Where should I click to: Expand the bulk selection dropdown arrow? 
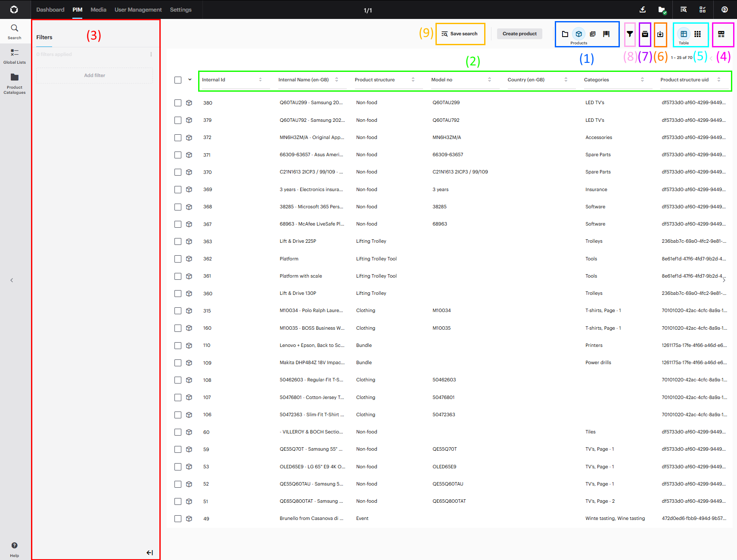pyautogui.click(x=190, y=80)
